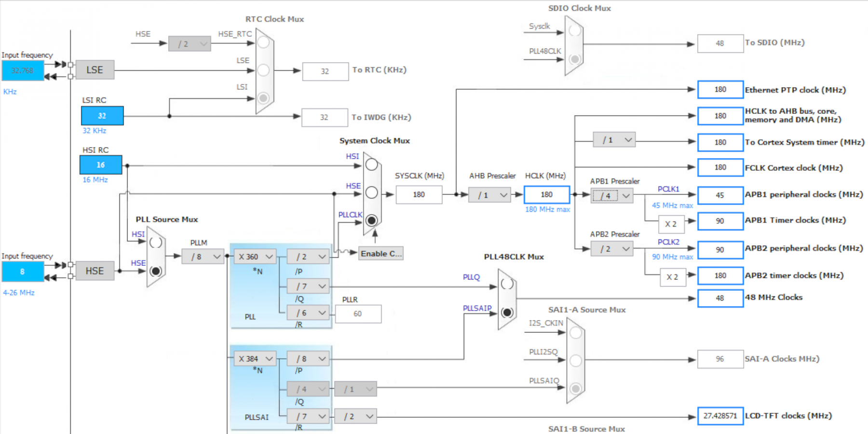Select PLLSAIP in PLL48CLK Mux
Viewport: 868px width, 434px height.
507,312
